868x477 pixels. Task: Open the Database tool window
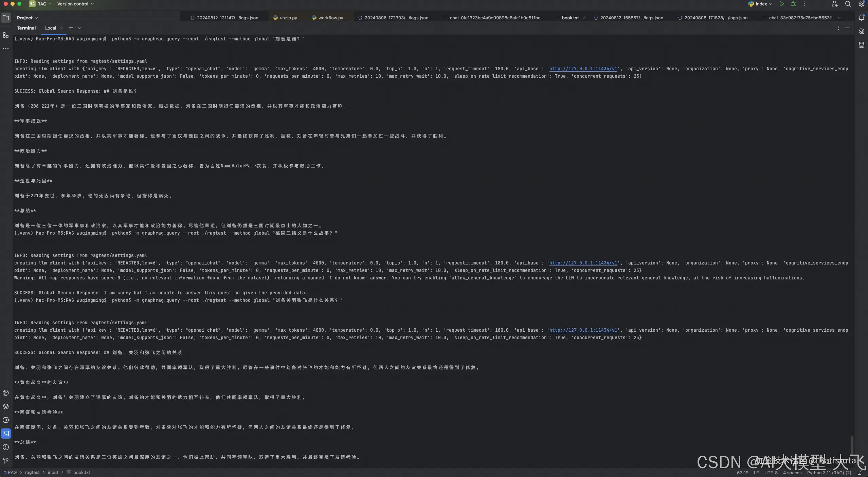tap(862, 44)
